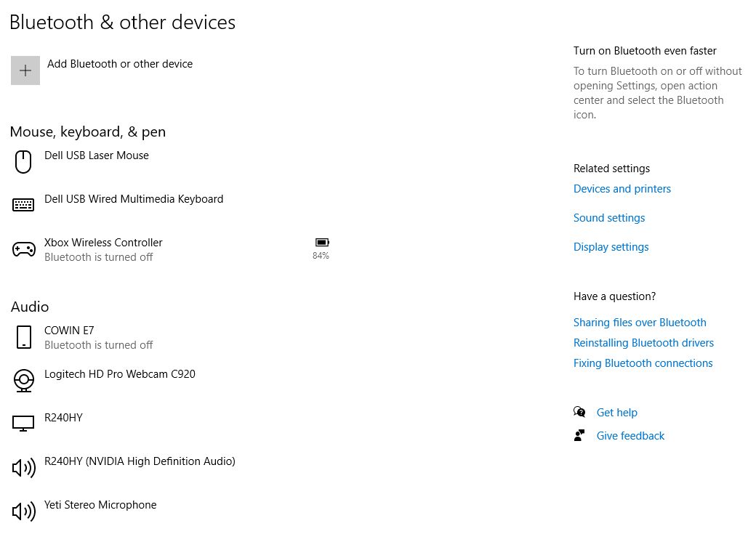
Task: Click the NVIDIA audio speaker icon
Action: click(23, 467)
